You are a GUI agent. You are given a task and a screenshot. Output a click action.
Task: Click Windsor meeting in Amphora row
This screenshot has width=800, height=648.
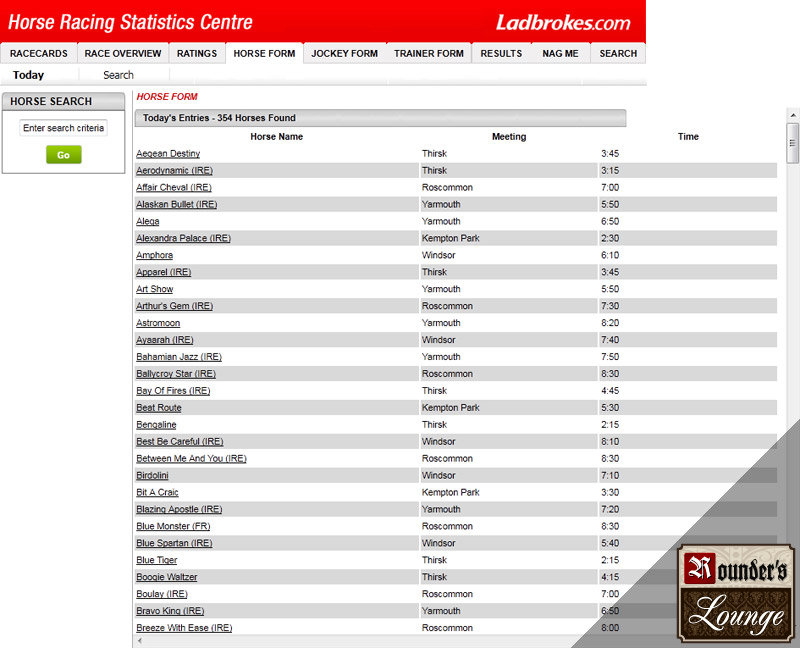tap(438, 255)
